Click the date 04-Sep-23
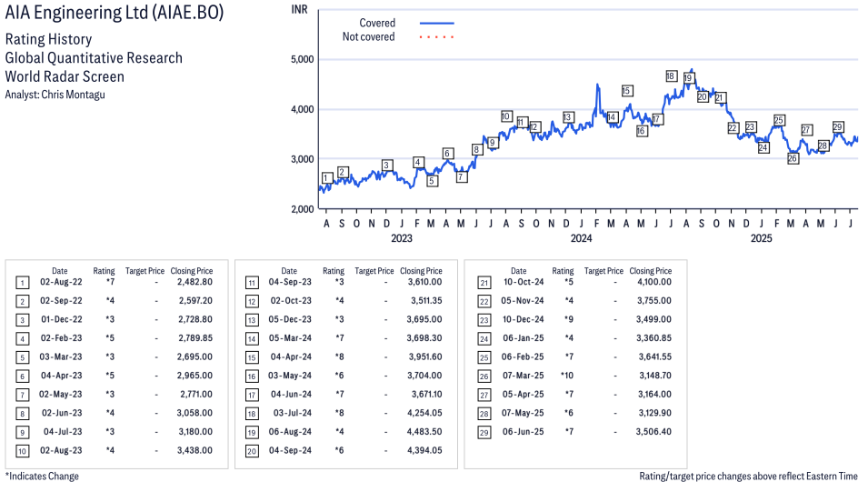This screenshot has height=482, width=868. 290,282
